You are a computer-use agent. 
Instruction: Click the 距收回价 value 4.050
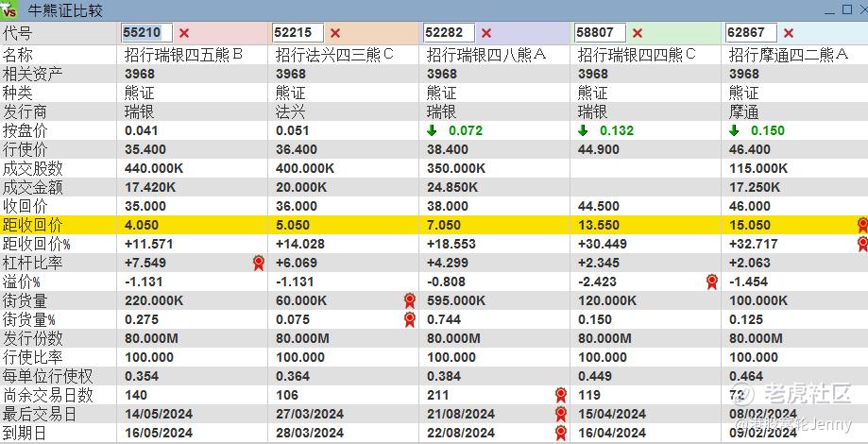142,225
